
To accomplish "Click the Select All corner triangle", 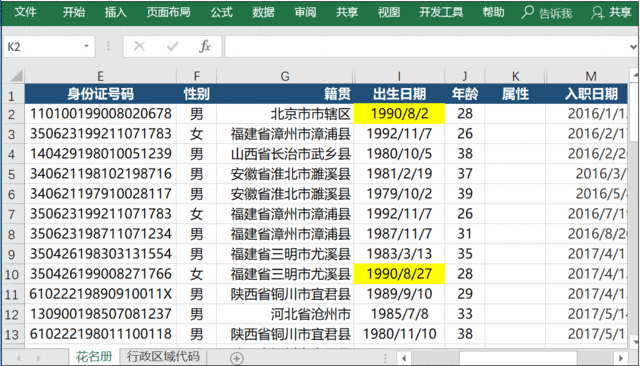I will (16, 75).
